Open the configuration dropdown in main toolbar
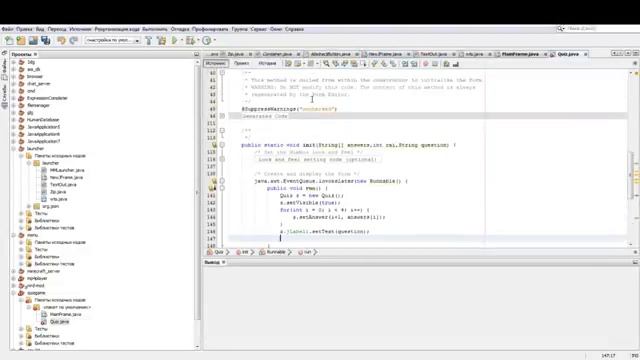The image size is (640, 360). [112, 40]
